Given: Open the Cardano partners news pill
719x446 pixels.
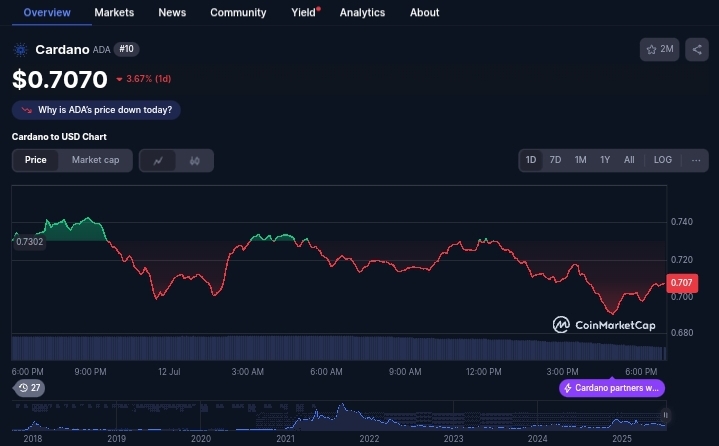Looking at the screenshot, I should pyautogui.click(x=612, y=388).
